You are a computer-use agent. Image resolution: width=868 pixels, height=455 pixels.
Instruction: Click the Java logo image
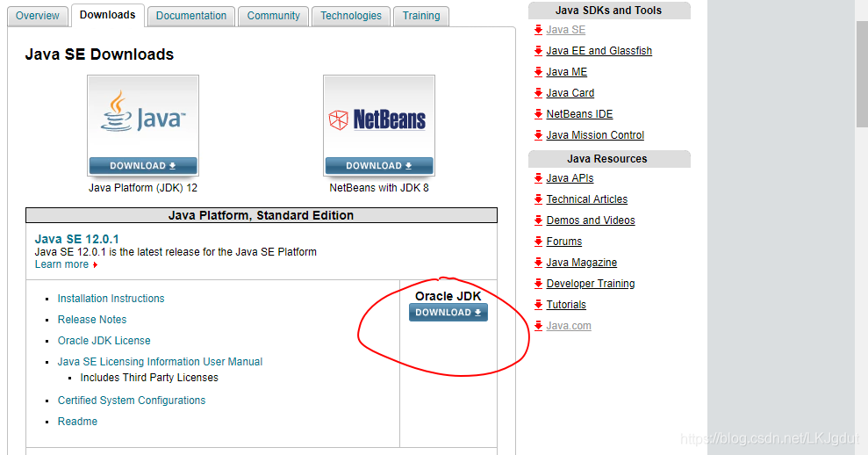[143, 118]
